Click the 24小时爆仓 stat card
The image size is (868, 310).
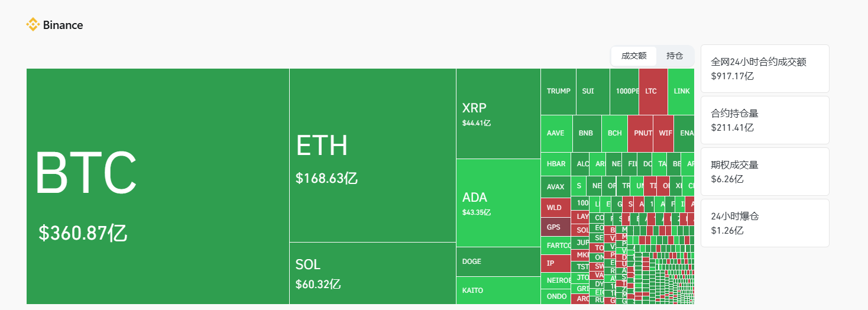click(765, 223)
